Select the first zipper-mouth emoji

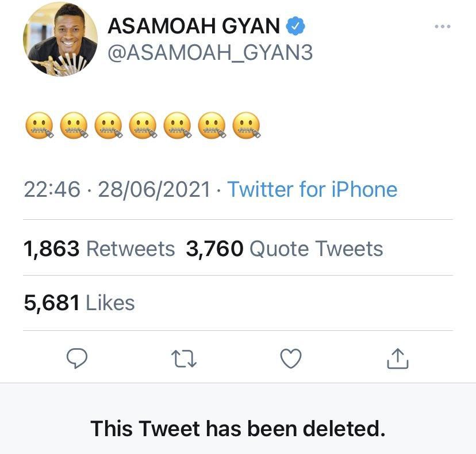(x=38, y=125)
